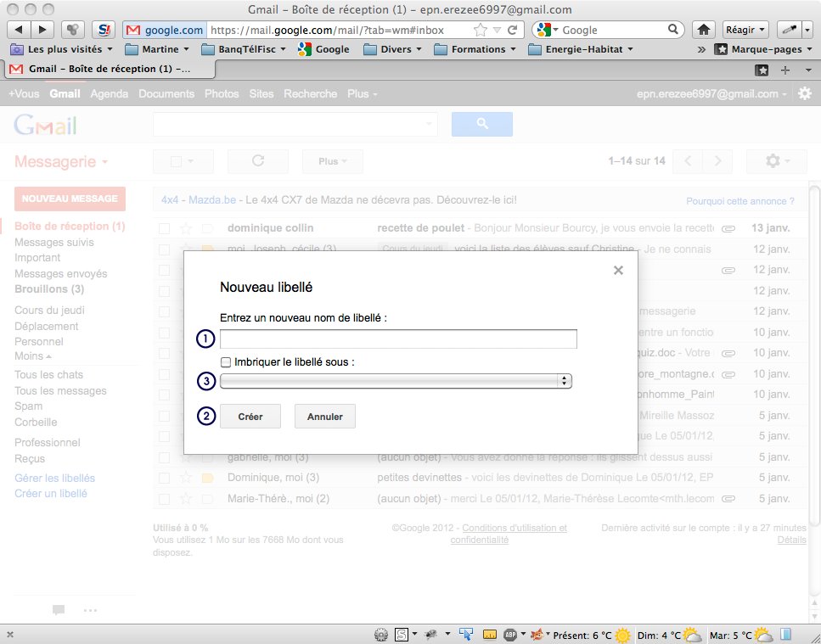Star the dominique collin email
This screenshot has width=821, height=644.
click(x=186, y=228)
